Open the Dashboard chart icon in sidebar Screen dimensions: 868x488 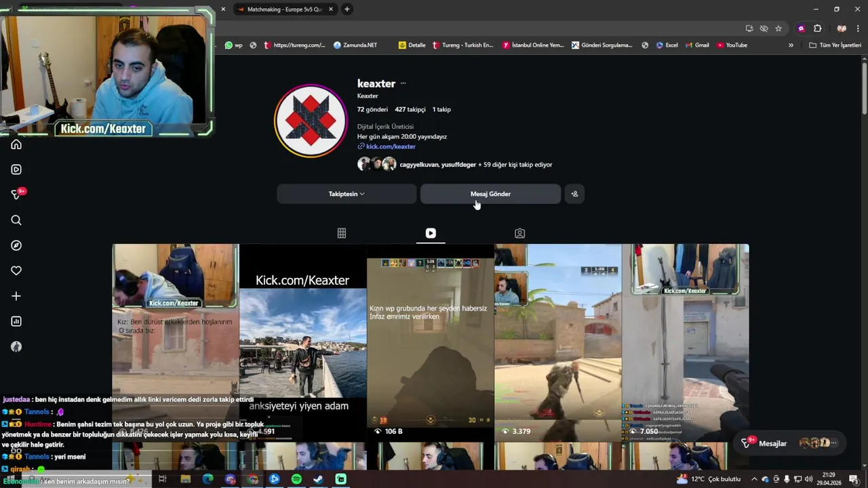click(x=16, y=321)
